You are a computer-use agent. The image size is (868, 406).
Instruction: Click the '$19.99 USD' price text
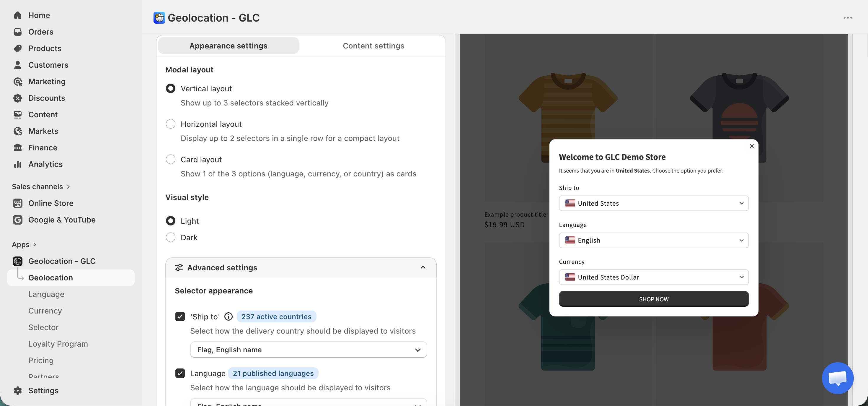tap(505, 225)
